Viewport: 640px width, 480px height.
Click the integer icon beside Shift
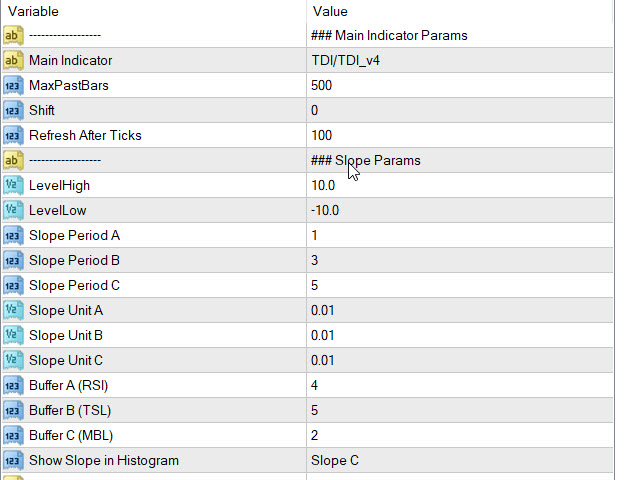point(13,111)
